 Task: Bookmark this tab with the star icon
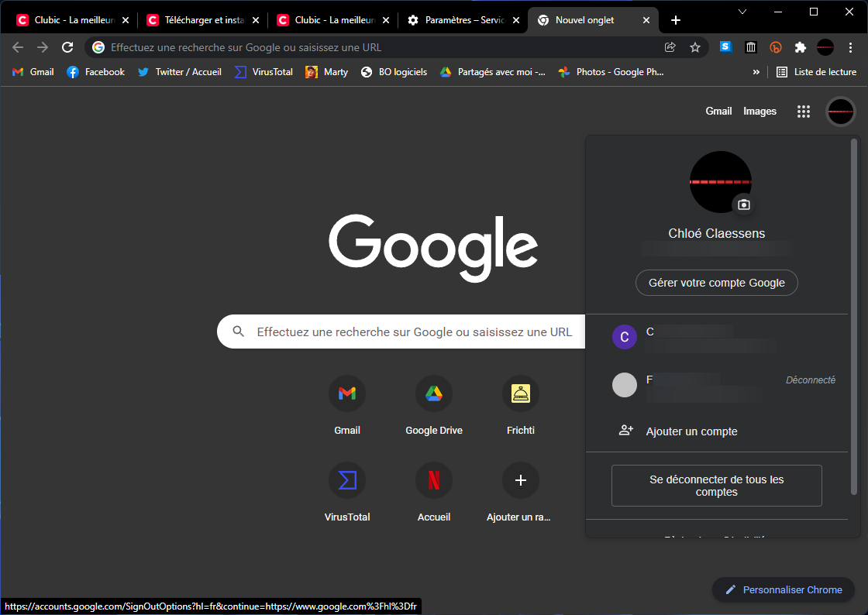tap(695, 47)
